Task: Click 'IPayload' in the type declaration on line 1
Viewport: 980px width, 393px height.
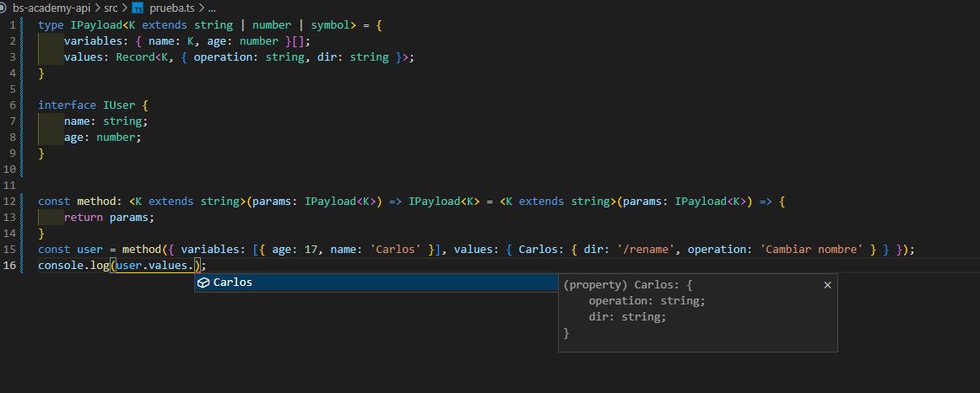Action: coord(96,25)
